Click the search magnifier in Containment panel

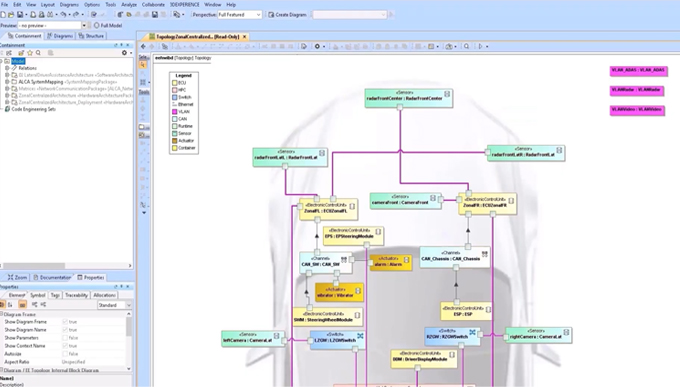38,53
